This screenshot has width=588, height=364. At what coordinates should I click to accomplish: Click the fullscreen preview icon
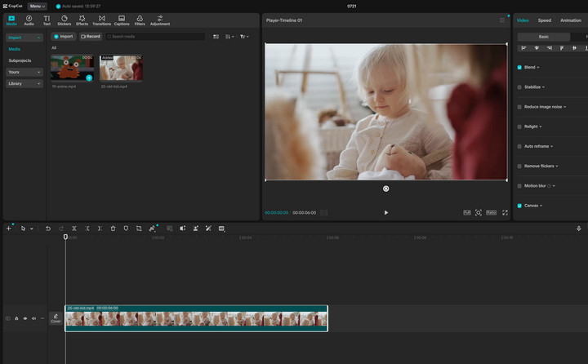[506, 212]
